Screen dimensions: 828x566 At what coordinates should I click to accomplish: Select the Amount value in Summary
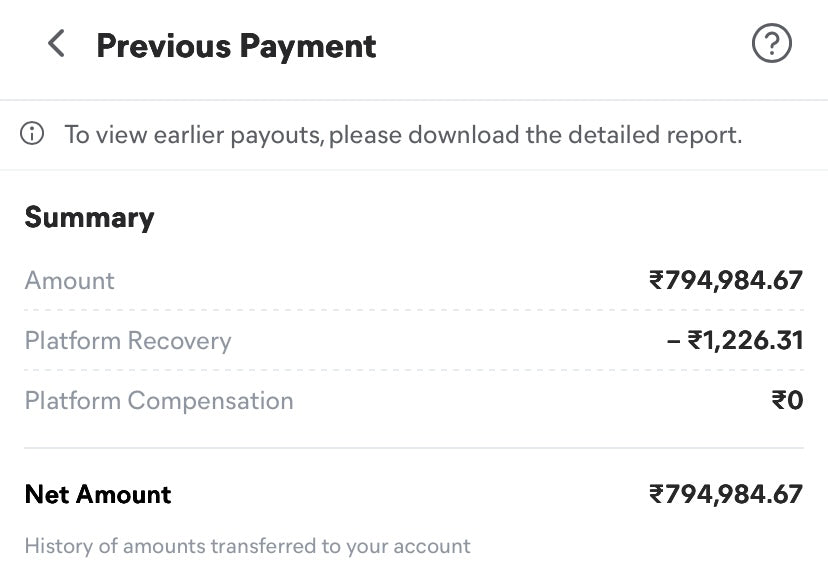[x=725, y=281]
